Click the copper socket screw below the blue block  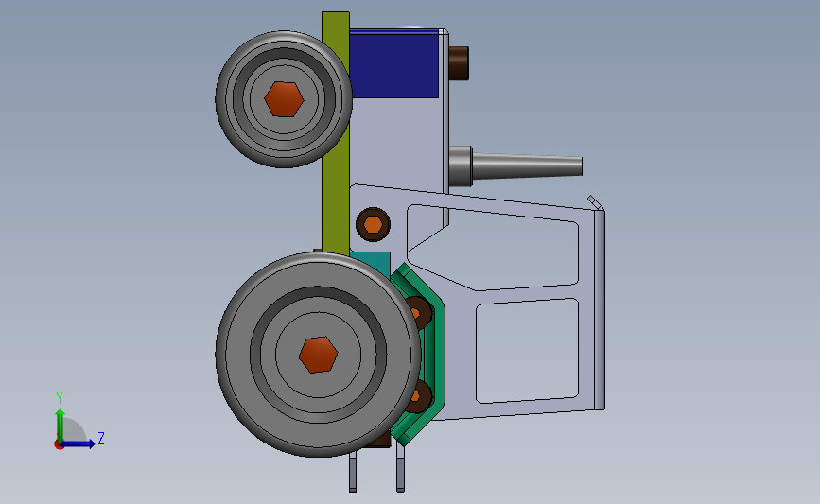[x=373, y=224]
